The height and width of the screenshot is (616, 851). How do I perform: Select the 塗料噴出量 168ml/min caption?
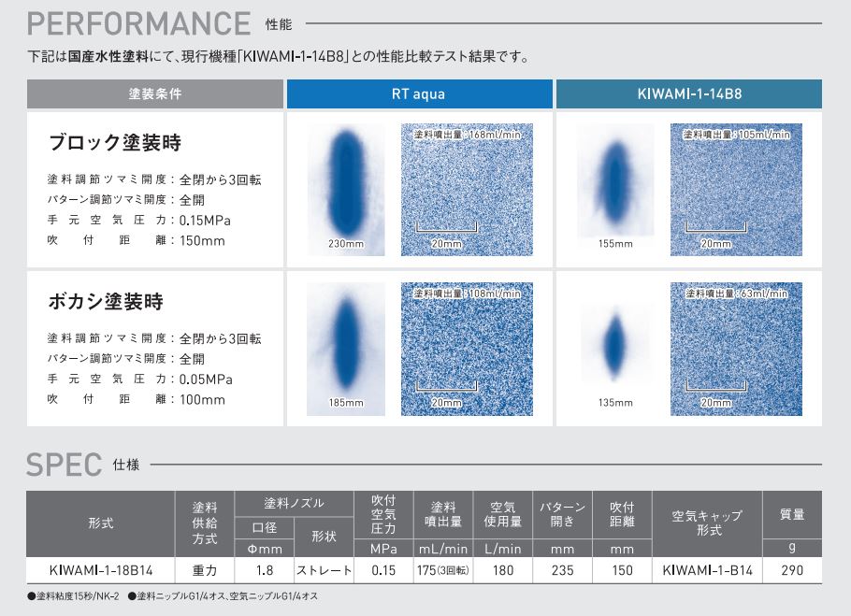[x=467, y=134]
